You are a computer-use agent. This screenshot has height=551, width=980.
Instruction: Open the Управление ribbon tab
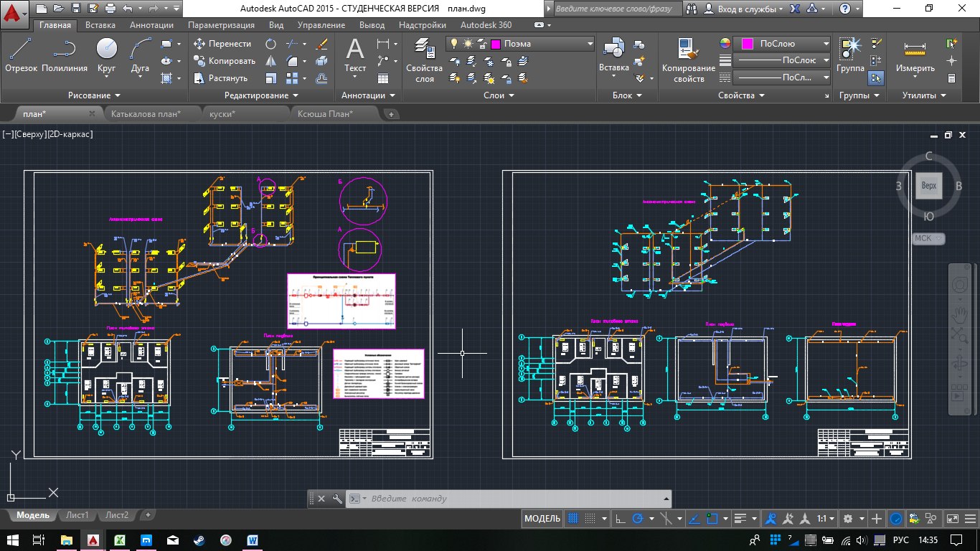[321, 25]
